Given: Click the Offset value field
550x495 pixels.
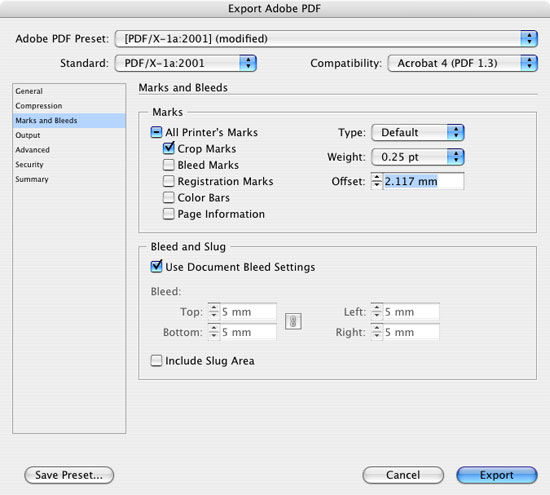Looking at the screenshot, I should pyautogui.click(x=423, y=181).
